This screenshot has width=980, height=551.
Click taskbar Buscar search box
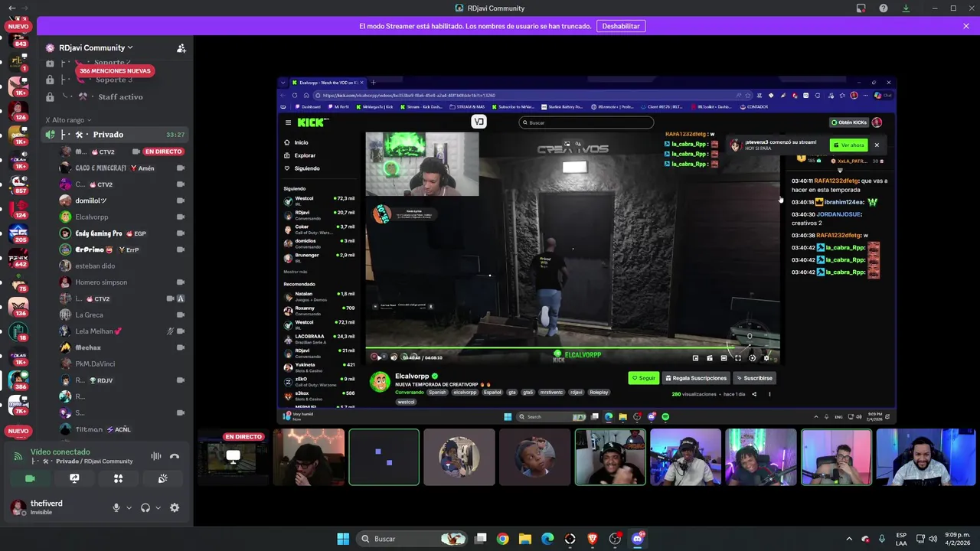pyautogui.click(x=413, y=539)
